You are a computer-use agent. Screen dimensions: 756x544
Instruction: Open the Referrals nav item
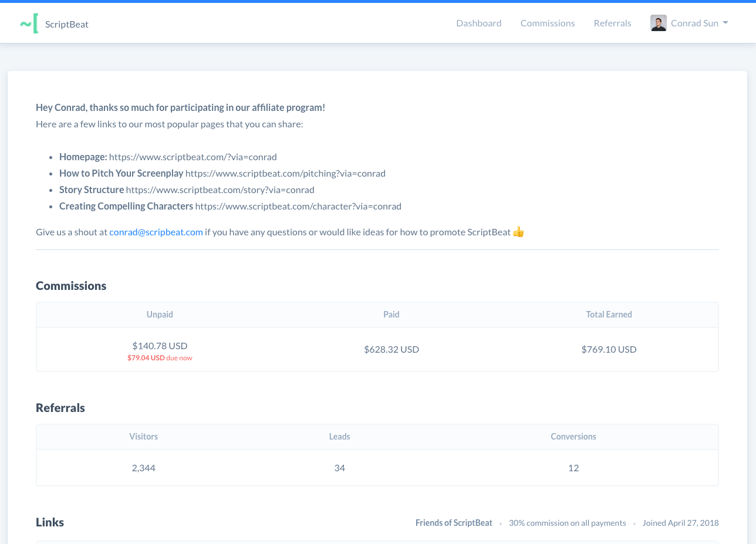tap(612, 23)
